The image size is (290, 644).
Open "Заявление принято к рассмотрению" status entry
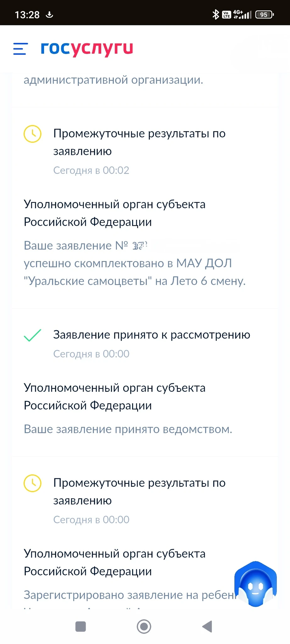point(152,335)
